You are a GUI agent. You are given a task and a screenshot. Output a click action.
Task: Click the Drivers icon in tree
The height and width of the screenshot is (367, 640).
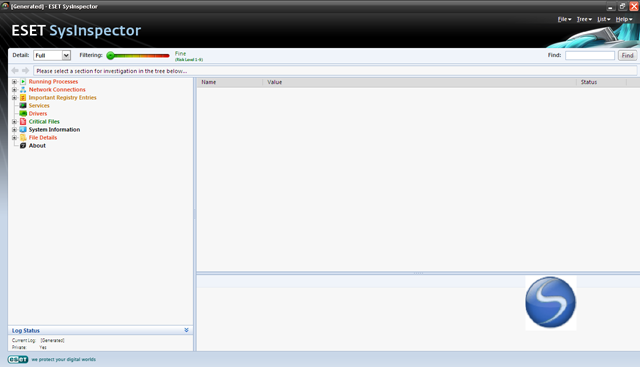(23, 113)
